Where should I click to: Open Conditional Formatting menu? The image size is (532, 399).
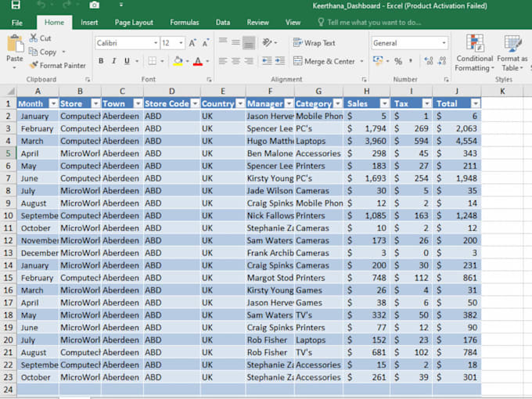474,53
